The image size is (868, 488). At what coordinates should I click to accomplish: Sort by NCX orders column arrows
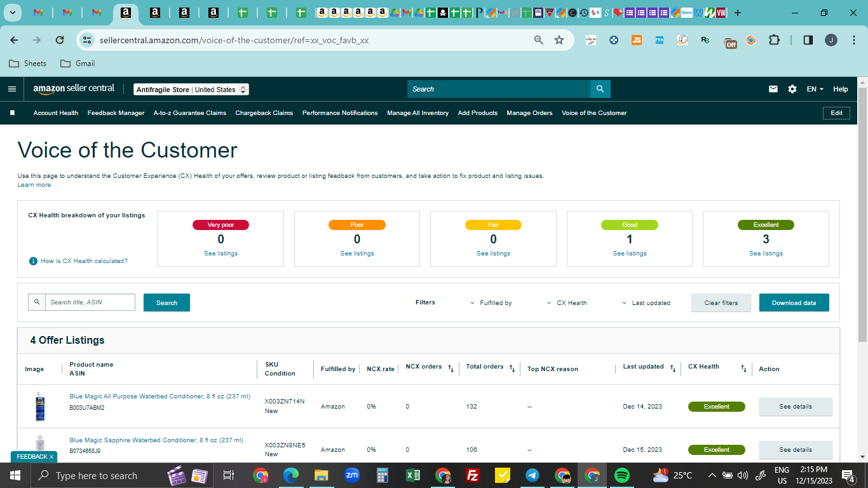click(x=451, y=368)
